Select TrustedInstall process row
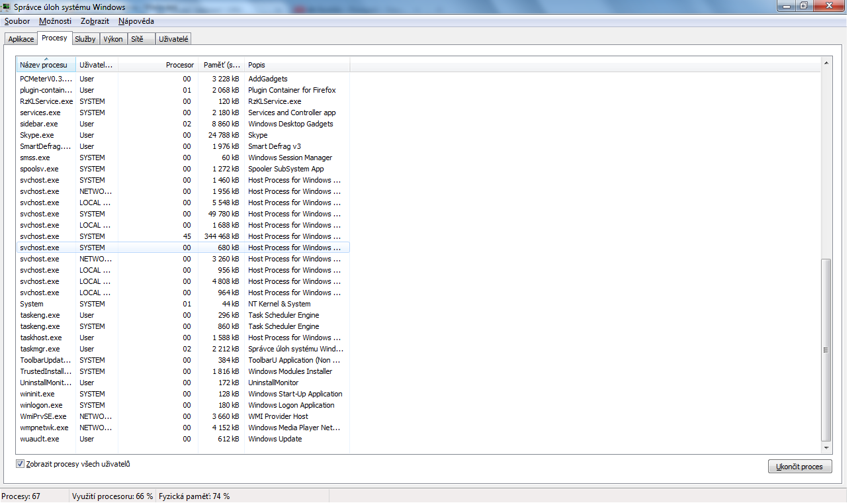 point(183,371)
